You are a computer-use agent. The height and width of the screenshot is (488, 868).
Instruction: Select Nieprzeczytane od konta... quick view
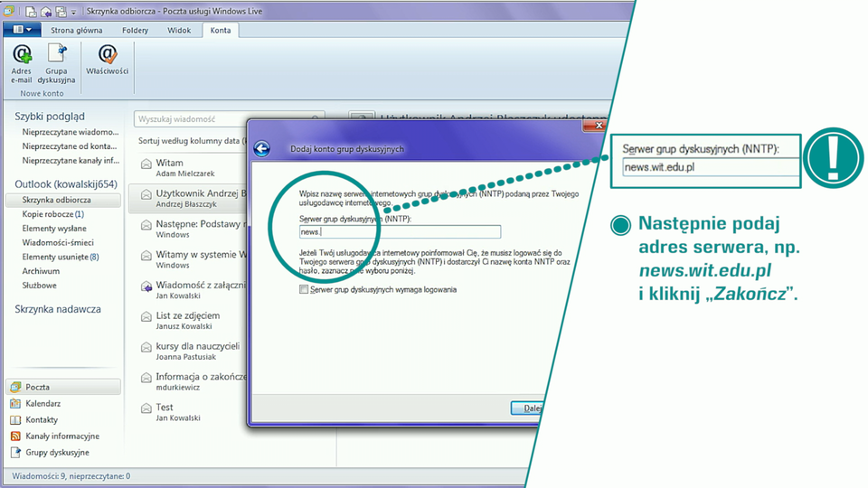pos(70,146)
